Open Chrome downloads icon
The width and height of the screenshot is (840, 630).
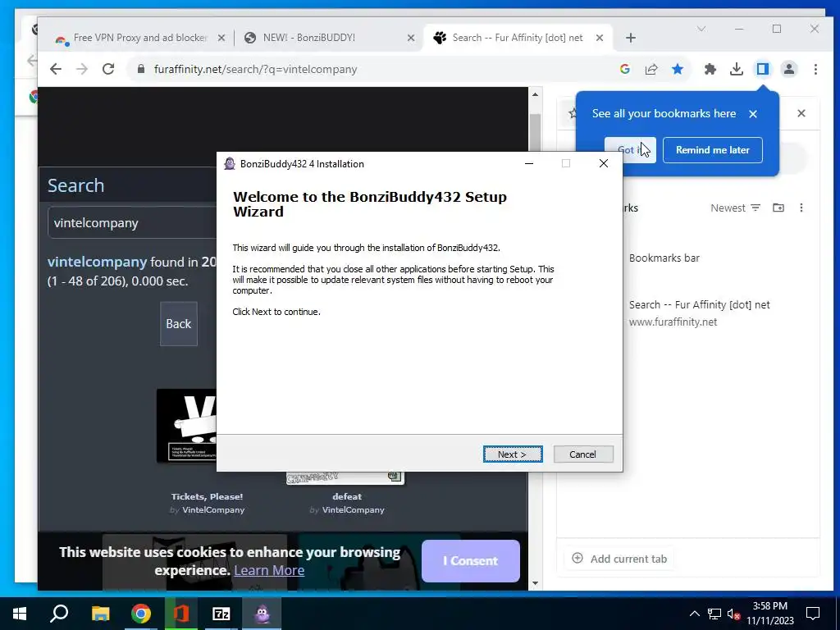(737, 69)
